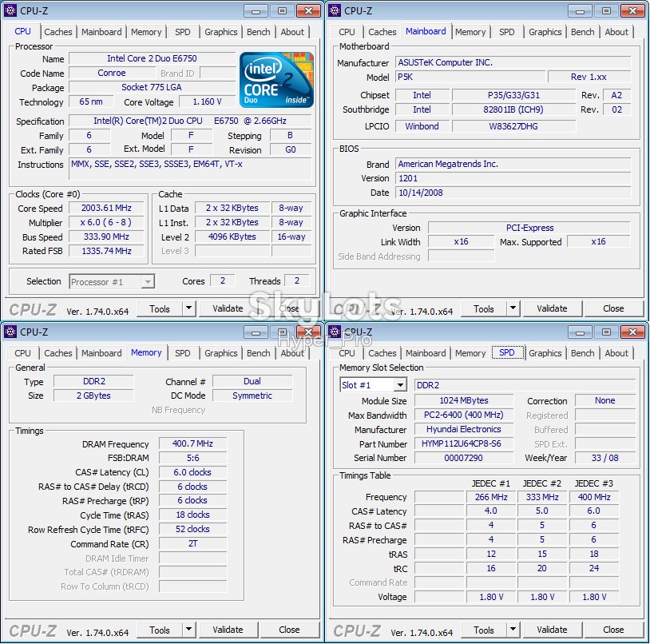Click Rated FSB value 1335.74 MHz

pos(106,251)
